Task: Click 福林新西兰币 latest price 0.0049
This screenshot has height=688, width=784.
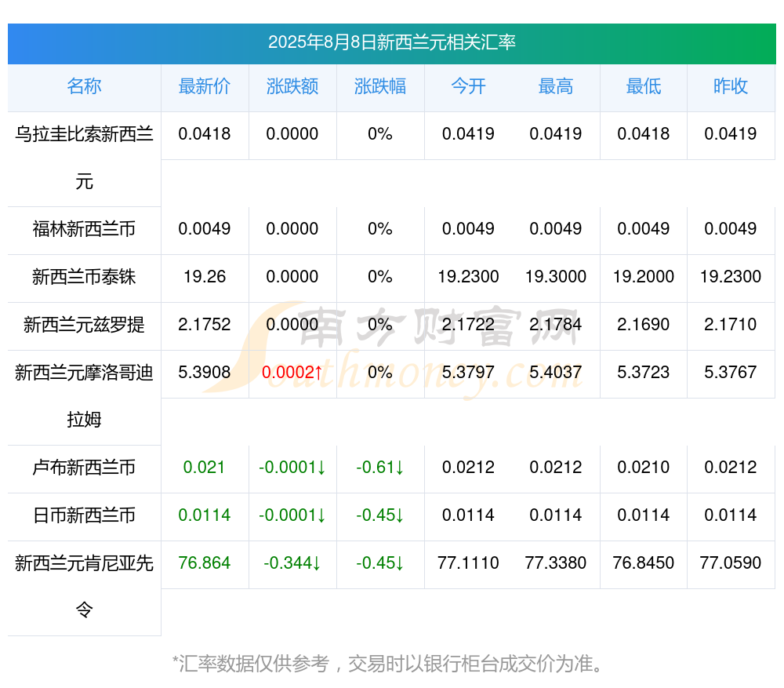Action: (205, 228)
